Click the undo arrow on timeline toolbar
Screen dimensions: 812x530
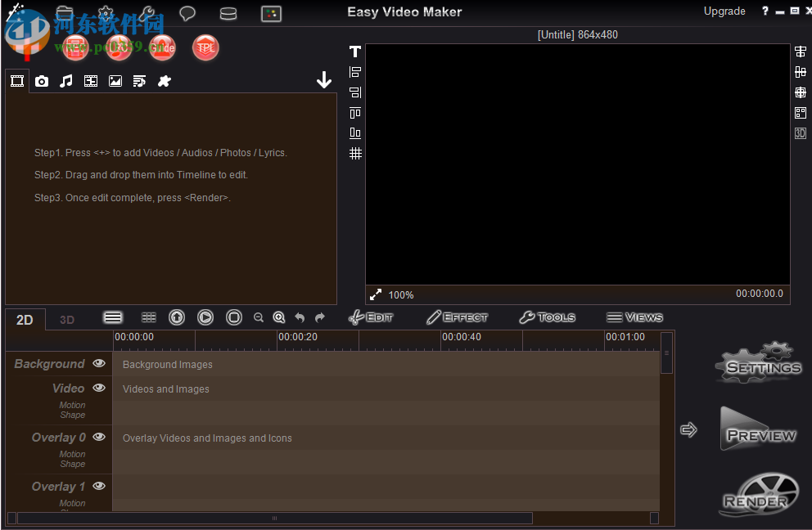point(300,317)
